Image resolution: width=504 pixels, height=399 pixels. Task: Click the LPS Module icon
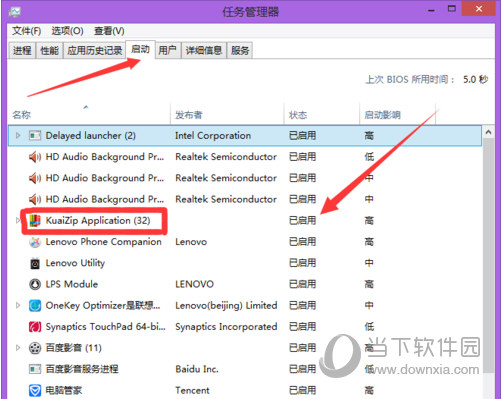pyautogui.click(x=35, y=284)
